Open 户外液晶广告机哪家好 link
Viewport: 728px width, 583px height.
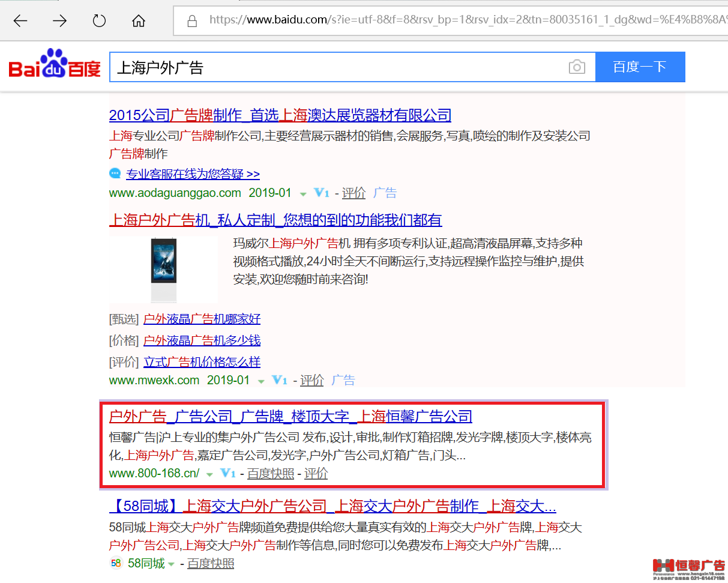point(202,319)
